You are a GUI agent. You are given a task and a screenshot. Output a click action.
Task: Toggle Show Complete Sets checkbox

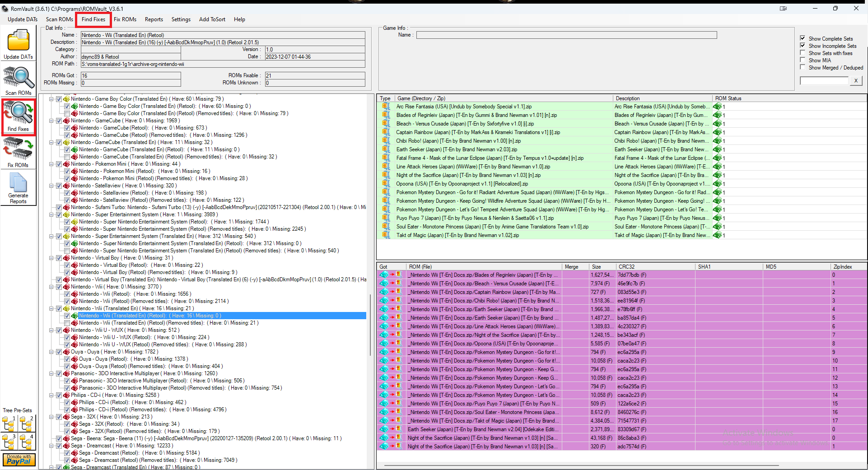803,38
